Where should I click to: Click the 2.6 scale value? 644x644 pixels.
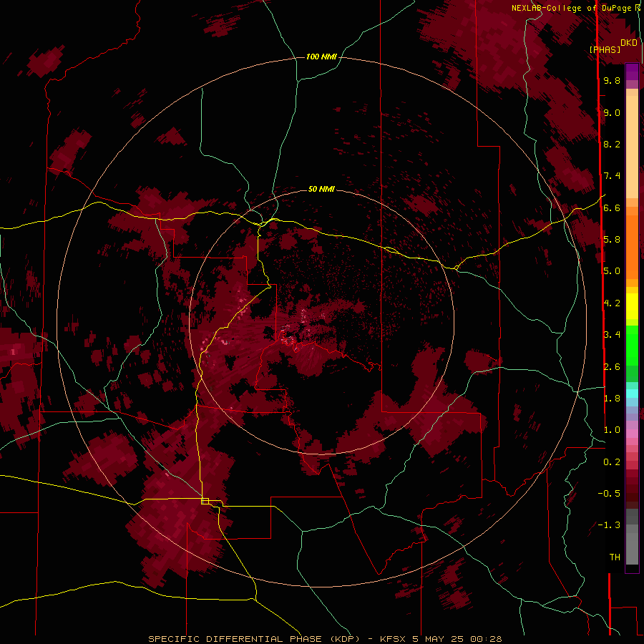612,367
